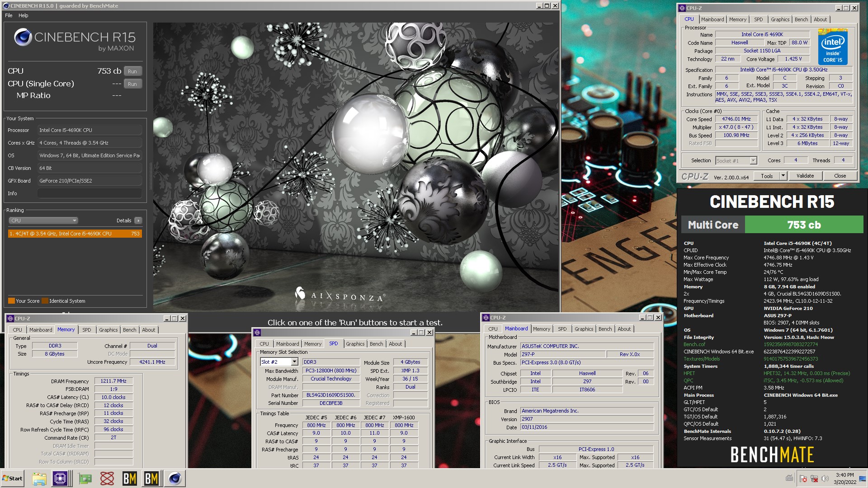Click the Identical System legend swatch
868x488 pixels.
tap(45, 301)
